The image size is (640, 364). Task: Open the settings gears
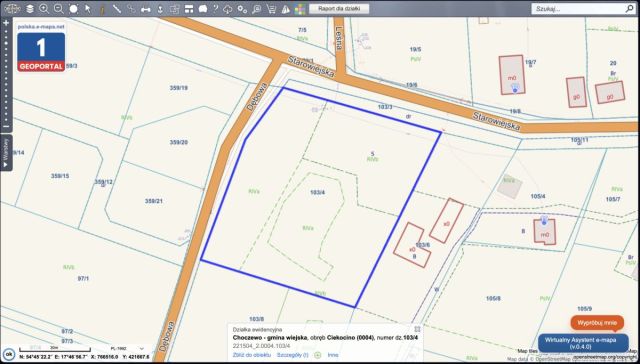tap(242, 9)
